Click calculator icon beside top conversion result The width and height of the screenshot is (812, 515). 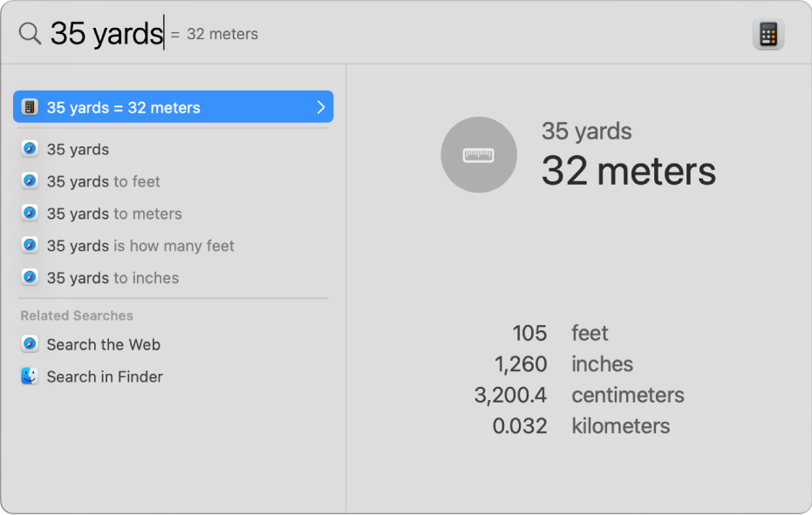30,107
